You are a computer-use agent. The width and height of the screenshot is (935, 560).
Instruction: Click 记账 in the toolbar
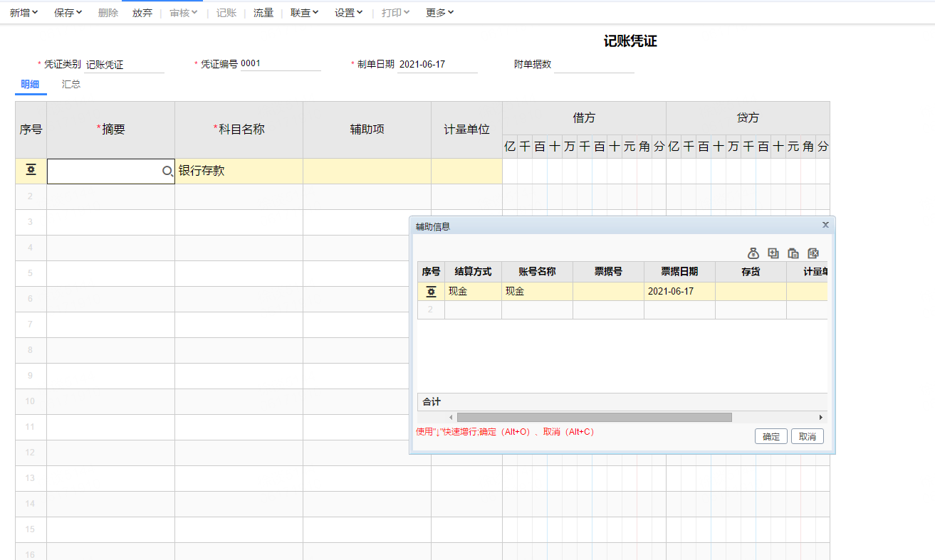[226, 13]
